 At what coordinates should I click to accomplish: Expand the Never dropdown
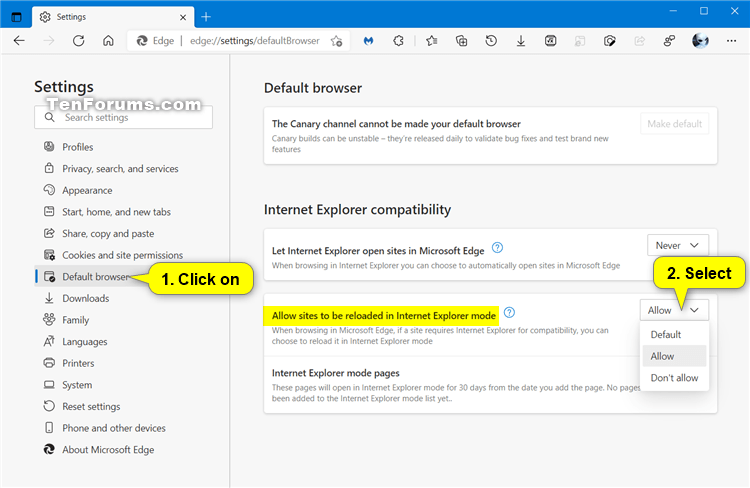tap(677, 245)
